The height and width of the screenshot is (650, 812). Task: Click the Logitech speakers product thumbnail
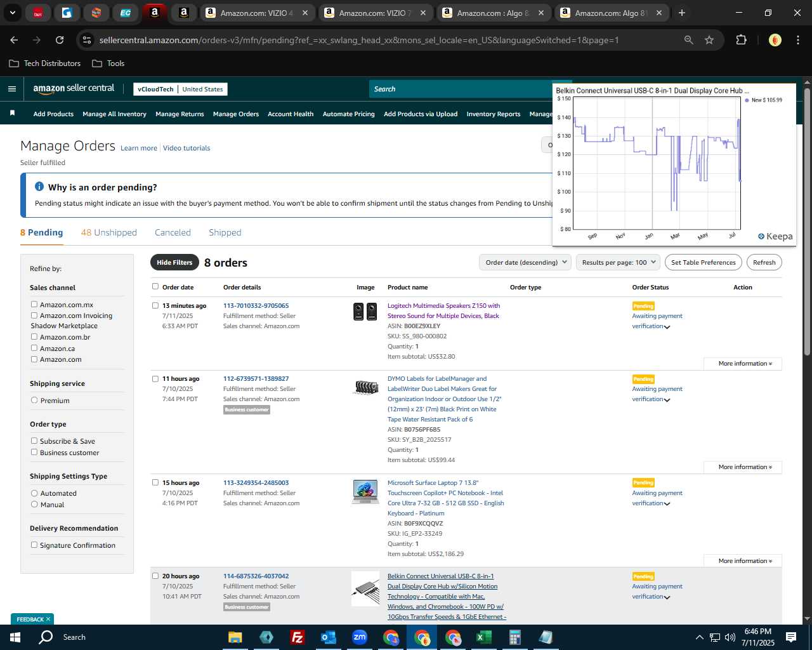(x=365, y=312)
